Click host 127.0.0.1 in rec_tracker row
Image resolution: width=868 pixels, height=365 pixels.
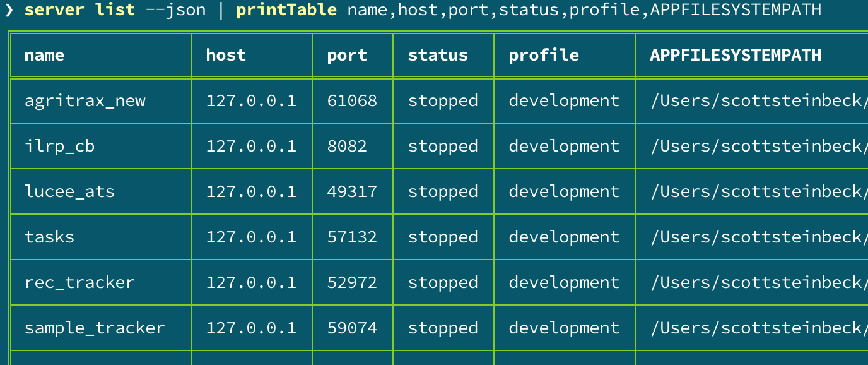251,283
